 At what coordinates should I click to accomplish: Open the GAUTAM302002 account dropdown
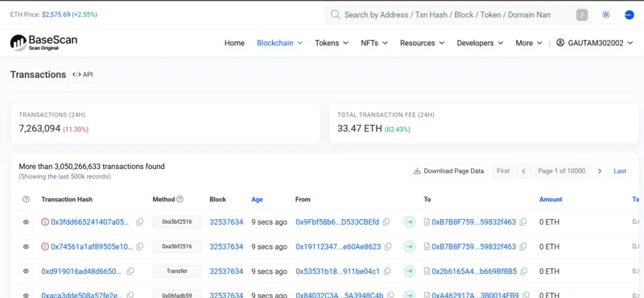(595, 43)
